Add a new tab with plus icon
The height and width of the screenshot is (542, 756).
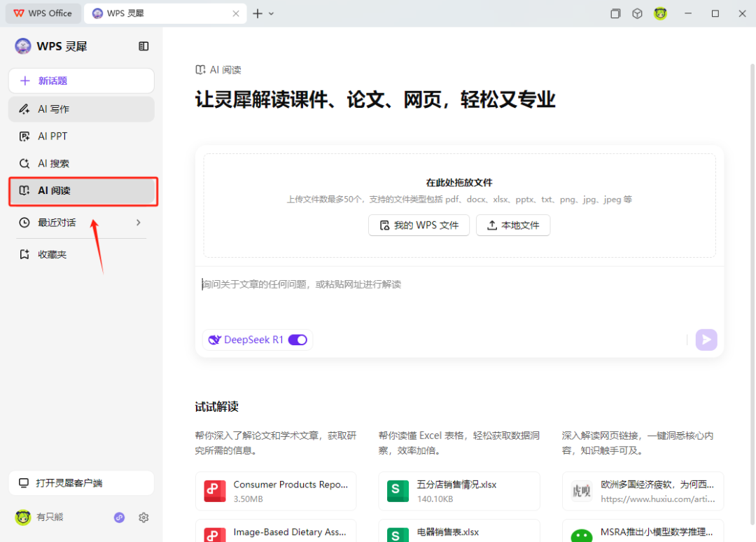(258, 13)
